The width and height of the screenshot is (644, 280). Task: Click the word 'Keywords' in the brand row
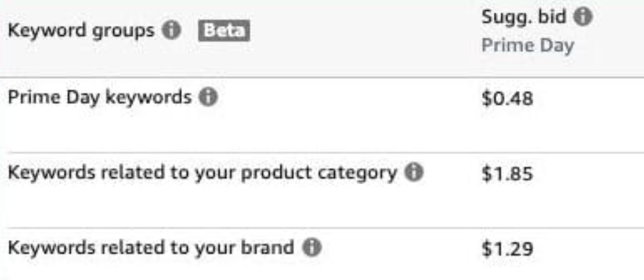tap(38, 247)
